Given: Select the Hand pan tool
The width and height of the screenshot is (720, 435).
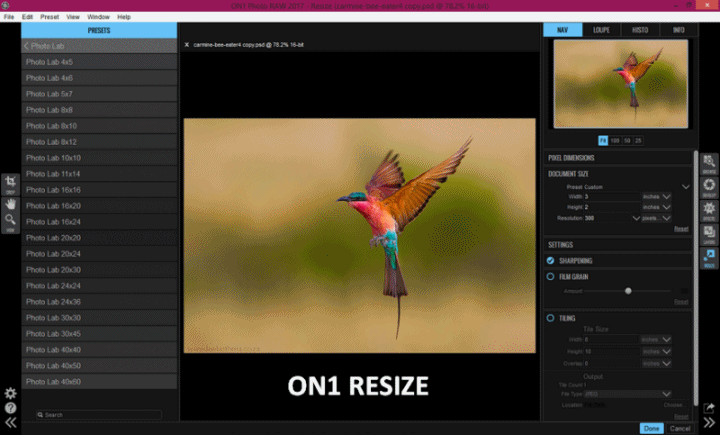Looking at the screenshot, I should 10,204.
